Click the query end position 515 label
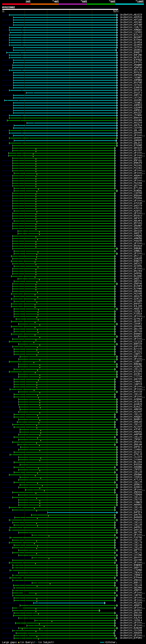146x644 pixels. point(115,11)
